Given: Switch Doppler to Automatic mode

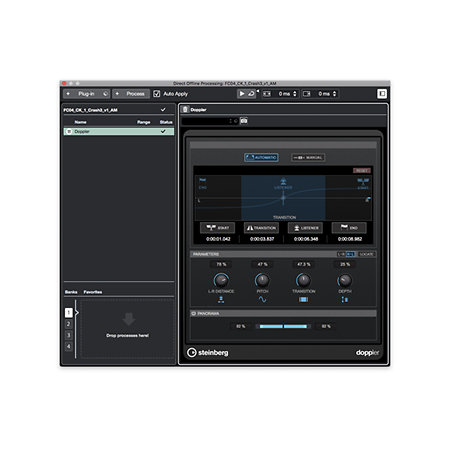Looking at the screenshot, I should (x=261, y=157).
